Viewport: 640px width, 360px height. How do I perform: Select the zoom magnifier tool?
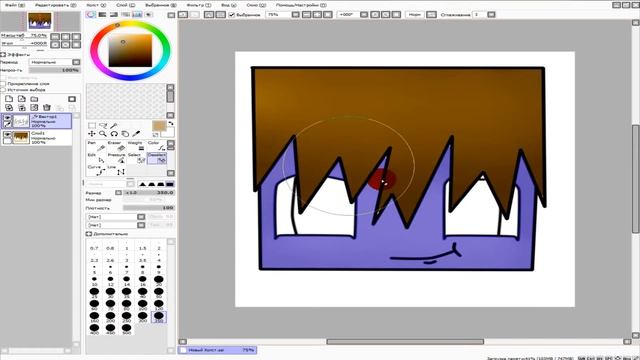[103, 134]
